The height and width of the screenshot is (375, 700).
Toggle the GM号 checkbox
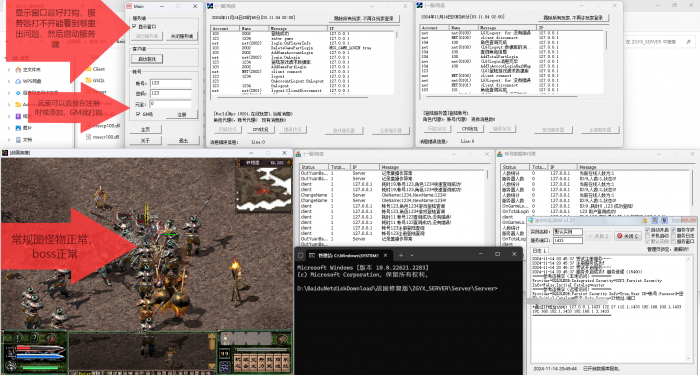pos(138,114)
